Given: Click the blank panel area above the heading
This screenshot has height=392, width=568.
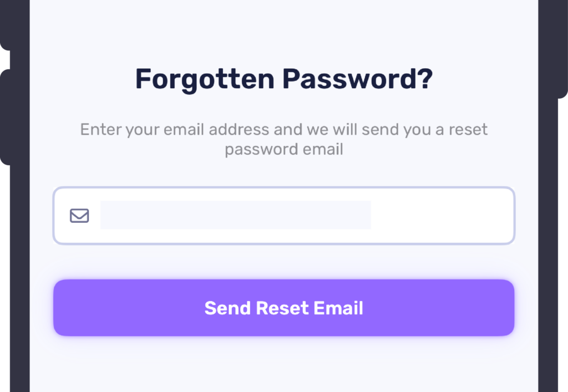Looking at the screenshot, I should click(x=283, y=28).
